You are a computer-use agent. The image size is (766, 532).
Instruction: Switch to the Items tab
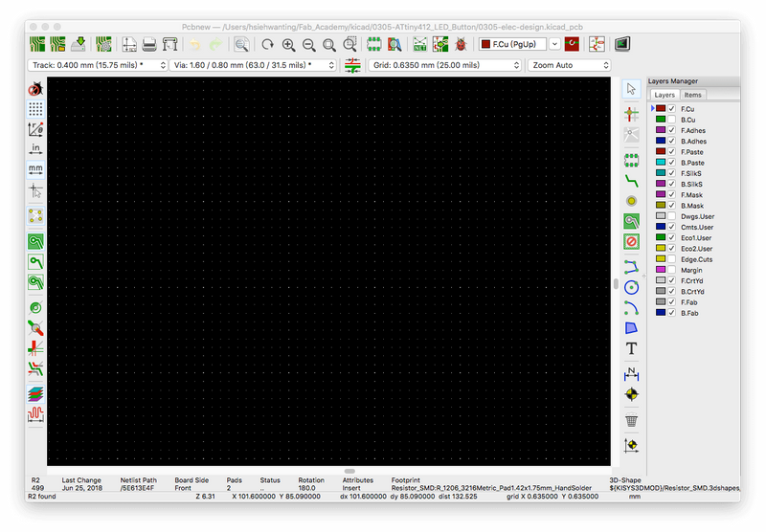[692, 95]
